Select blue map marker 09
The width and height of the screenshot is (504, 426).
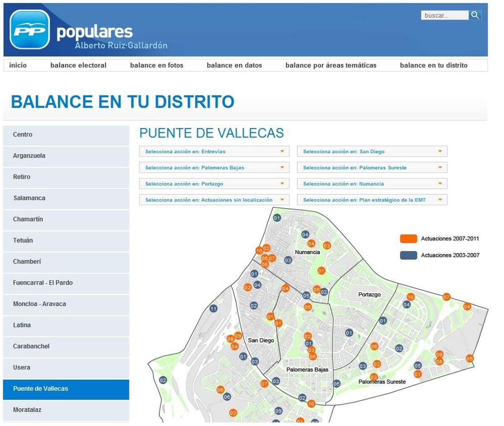point(278,411)
